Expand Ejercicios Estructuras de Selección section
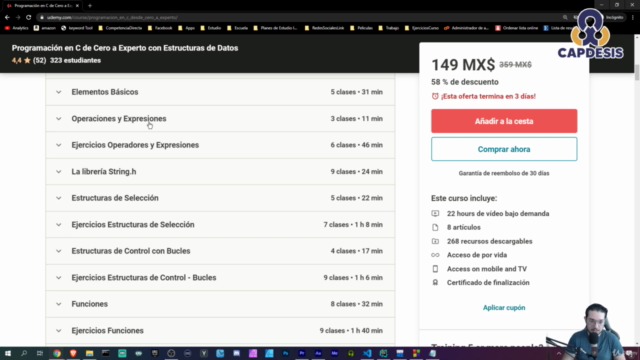Viewport: 640px width, 360px height. click(x=220, y=224)
